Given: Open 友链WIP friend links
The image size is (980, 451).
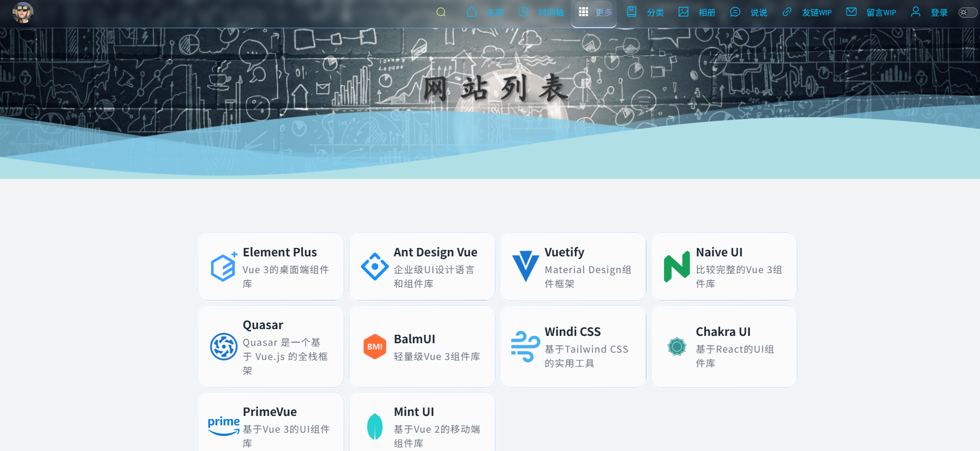Looking at the screenshot, I should [817, 13].
